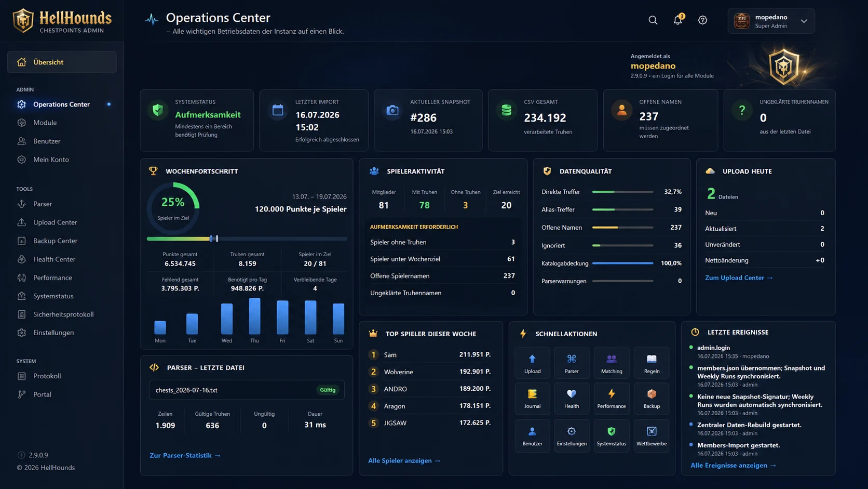This screenshot has width=868, height=489.
Task: Click the version 2.9.0.9 info icon
Action: coord(21,455)
